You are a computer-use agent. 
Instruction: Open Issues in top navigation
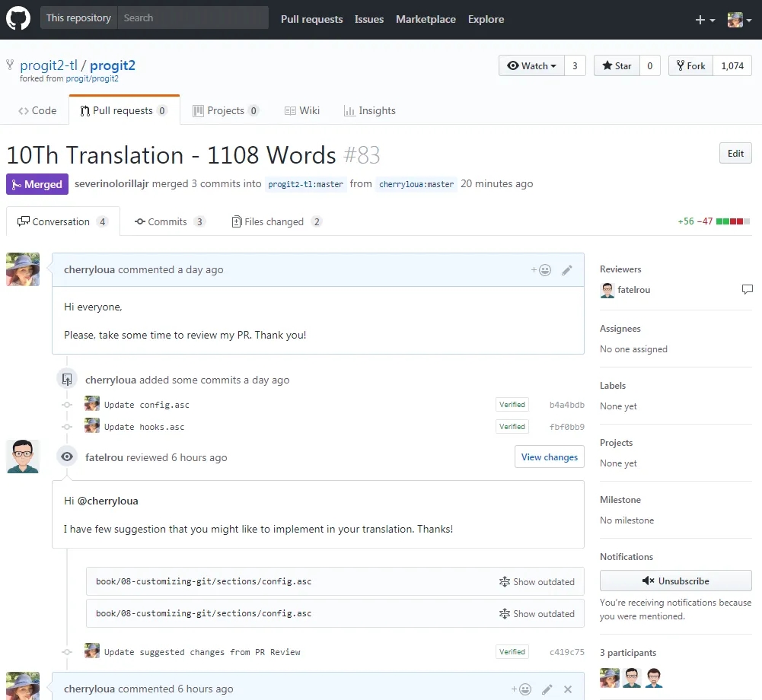369,20
